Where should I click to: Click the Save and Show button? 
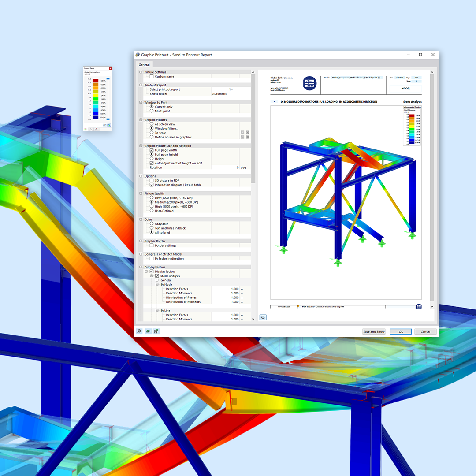[x=374, y=331]
